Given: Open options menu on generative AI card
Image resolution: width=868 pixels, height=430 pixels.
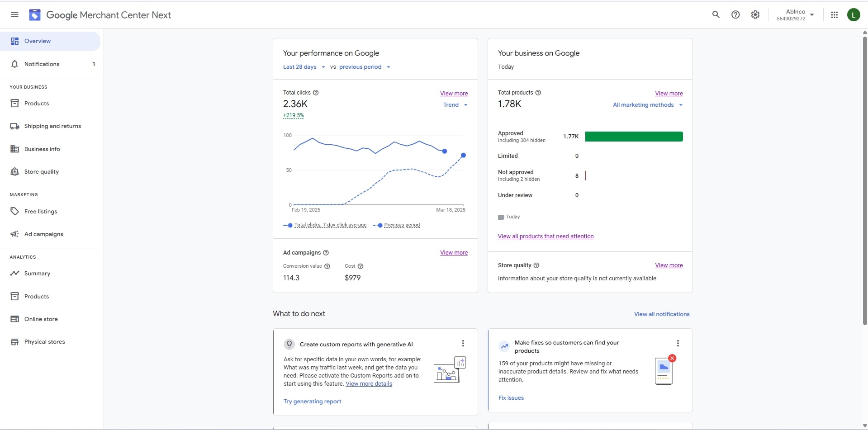Looking at the screenshot, I should click(x=463, y=344).
